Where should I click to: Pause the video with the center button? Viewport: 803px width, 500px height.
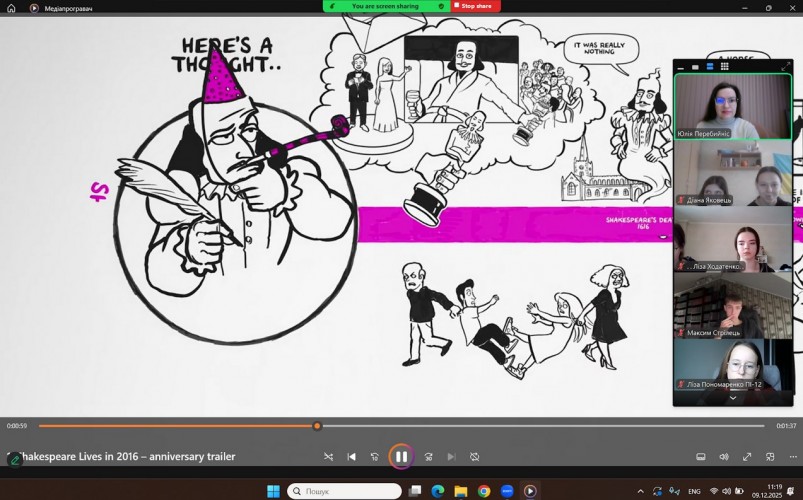[x=400, y=456]
